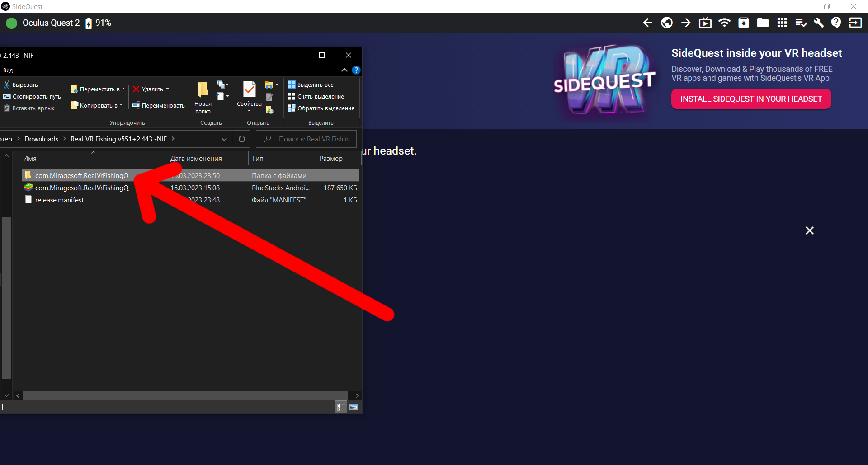Screen dimensions: 868x465
Task: Click the green device connection status indicator
Action: pos(12,23)
